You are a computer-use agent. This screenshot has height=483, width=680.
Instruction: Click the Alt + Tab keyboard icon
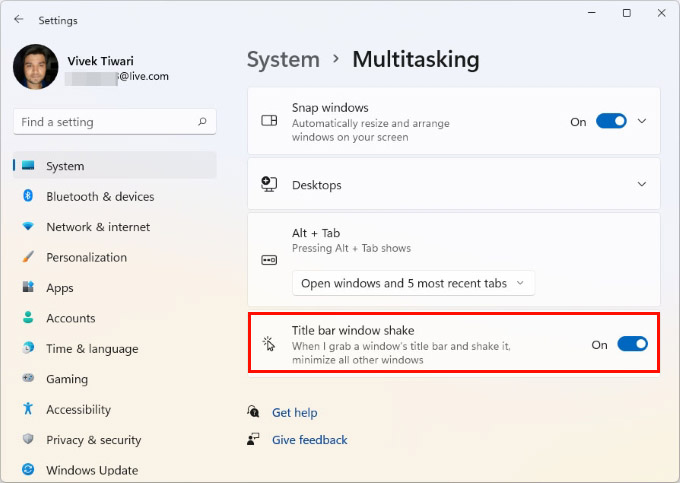(x=269, y=260)
